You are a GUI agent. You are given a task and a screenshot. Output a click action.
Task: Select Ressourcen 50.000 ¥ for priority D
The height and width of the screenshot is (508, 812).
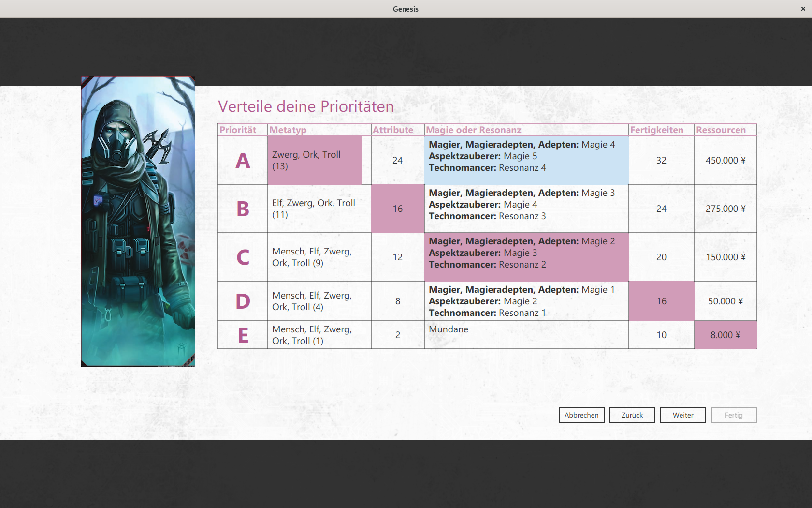(725, 301)
